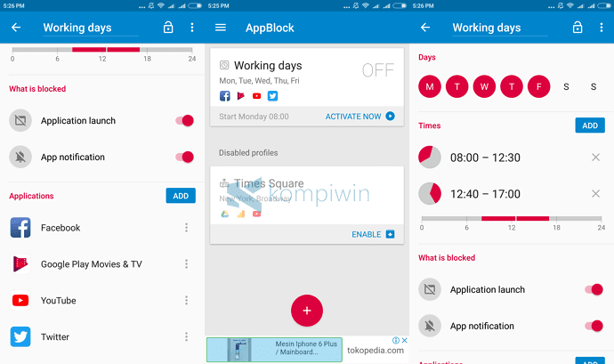Disable Friday in the Days row

pyautogui.click(x=539, y=86)
